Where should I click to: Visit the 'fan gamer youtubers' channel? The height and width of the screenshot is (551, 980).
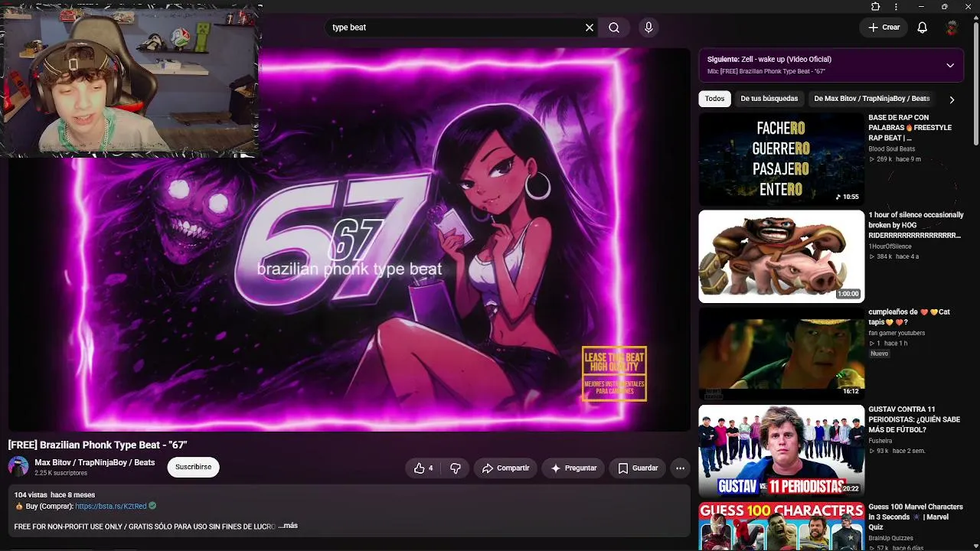click(x=897, y=333)
